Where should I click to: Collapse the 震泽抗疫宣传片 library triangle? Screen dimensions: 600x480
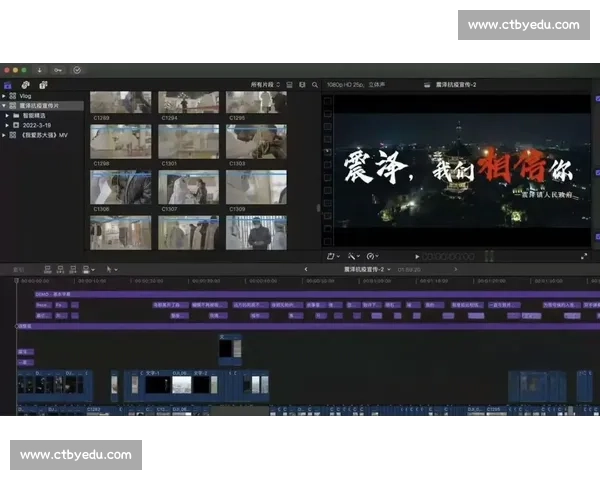(4, 106)
